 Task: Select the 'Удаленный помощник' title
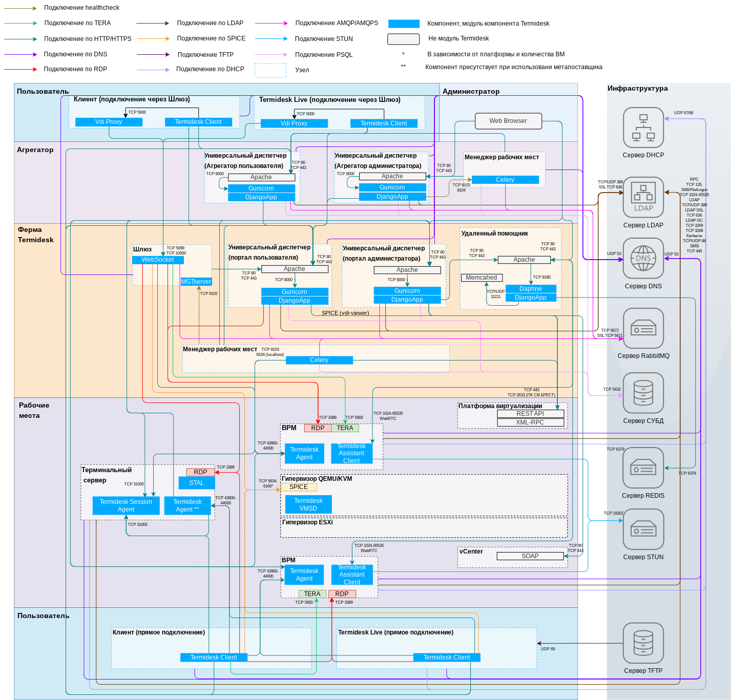pyautogui.click(x=495, y=234)
